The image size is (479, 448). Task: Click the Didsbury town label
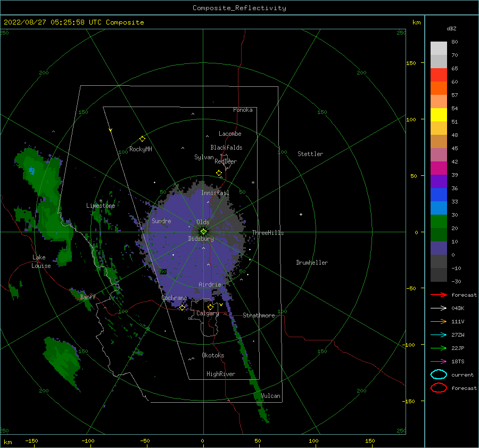(201, 239)
